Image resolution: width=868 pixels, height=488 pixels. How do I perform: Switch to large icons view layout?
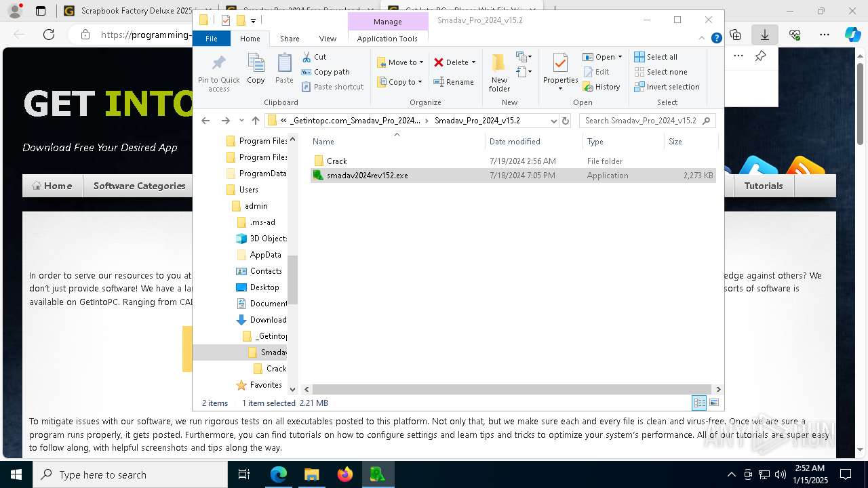click(713, 403)
